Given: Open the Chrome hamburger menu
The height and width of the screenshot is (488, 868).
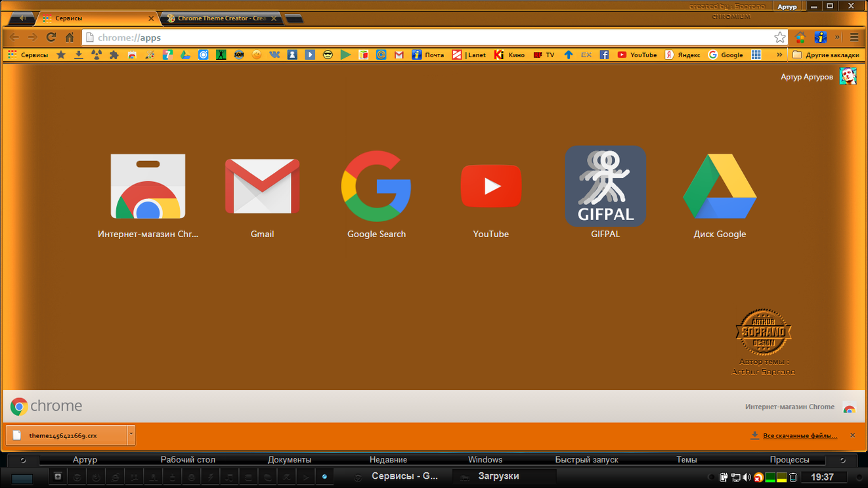Looking at the screenshot, I should coord(854,37).
